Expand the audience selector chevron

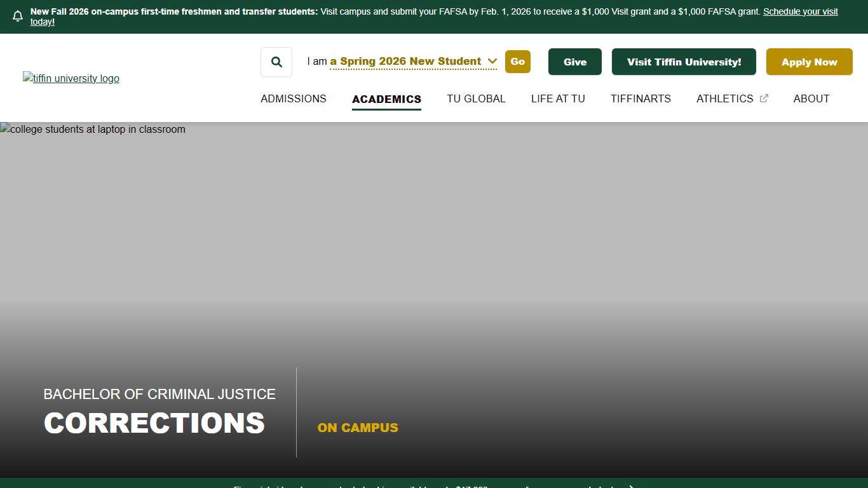[492, 61]
